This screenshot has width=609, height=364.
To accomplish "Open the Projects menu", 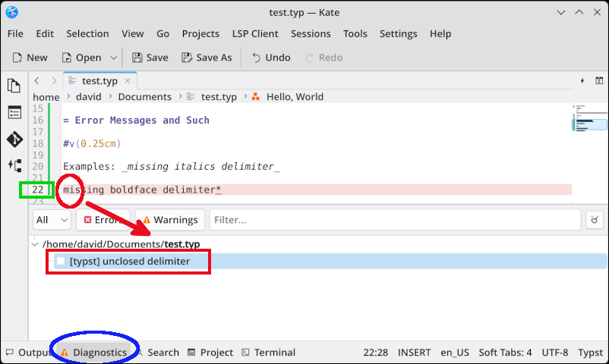I will (200, 34).
